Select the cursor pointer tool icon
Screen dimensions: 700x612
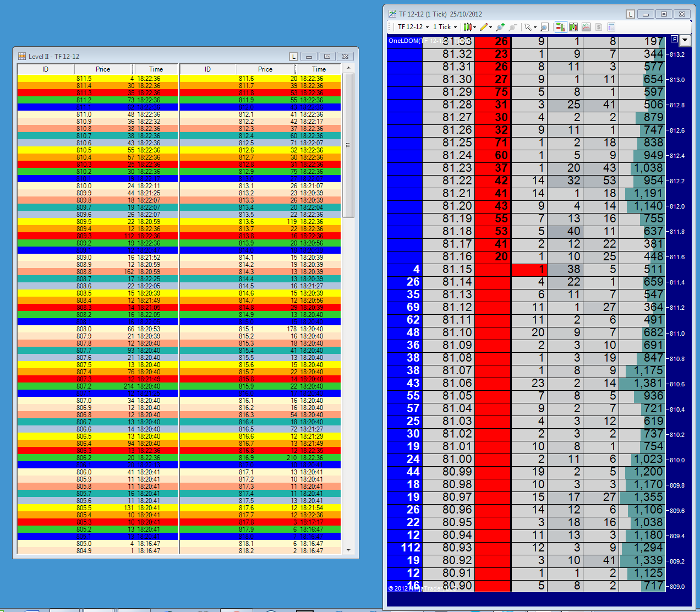528,27
